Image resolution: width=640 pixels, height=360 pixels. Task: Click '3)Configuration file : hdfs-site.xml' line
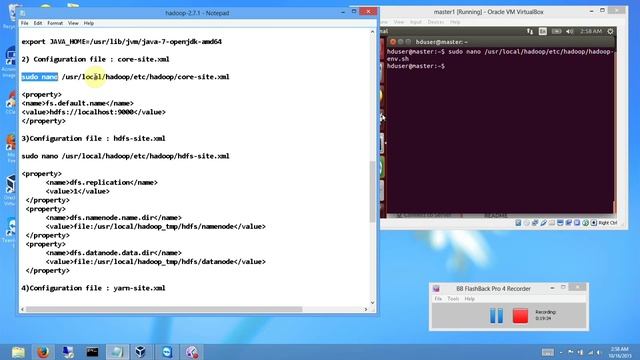pos(93,138)
